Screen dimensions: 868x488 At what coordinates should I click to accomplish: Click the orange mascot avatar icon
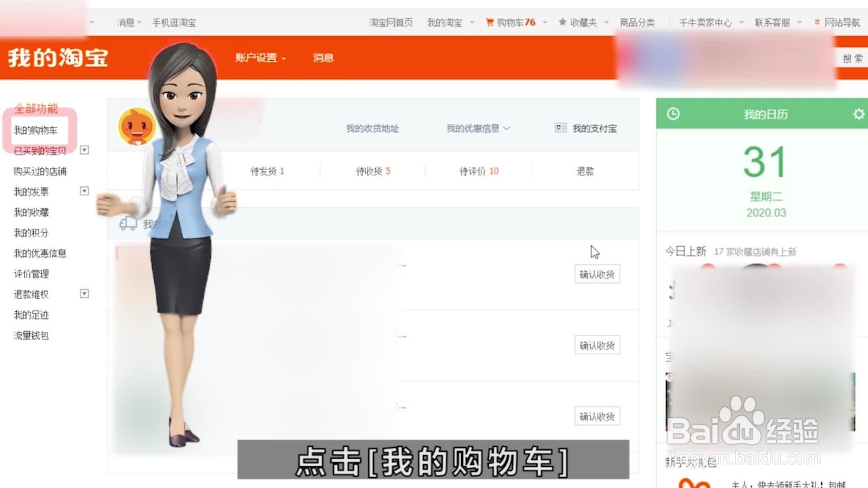137,127
